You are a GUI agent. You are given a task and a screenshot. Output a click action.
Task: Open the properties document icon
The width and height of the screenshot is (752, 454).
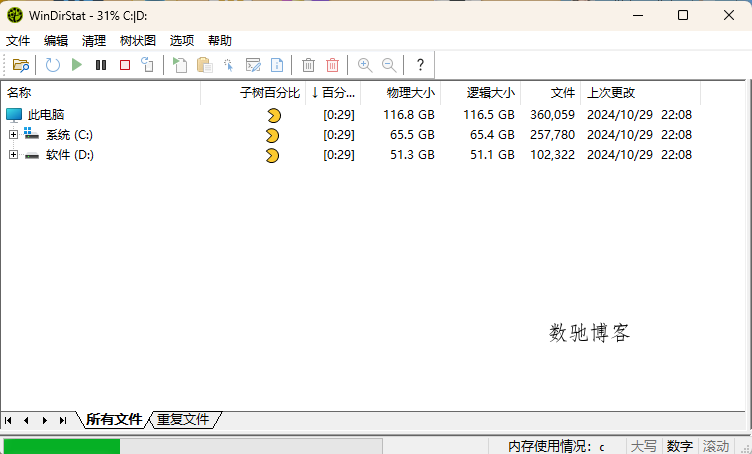point(277,65)
